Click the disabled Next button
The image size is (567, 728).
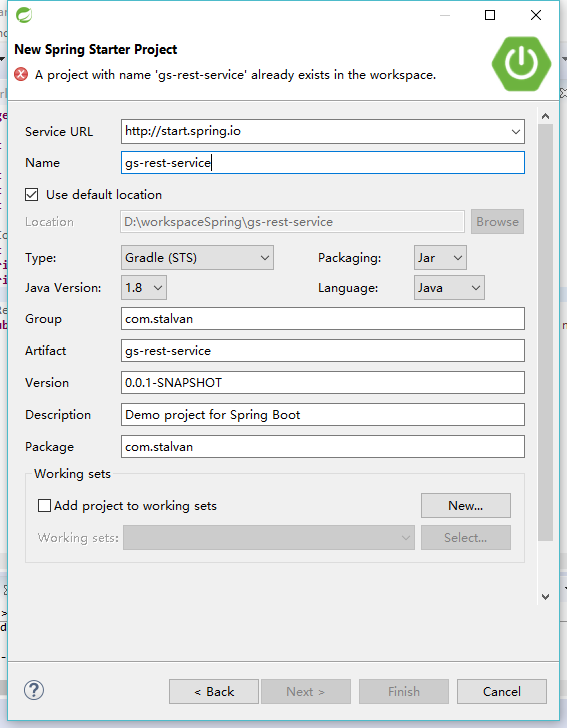(306, 692)
